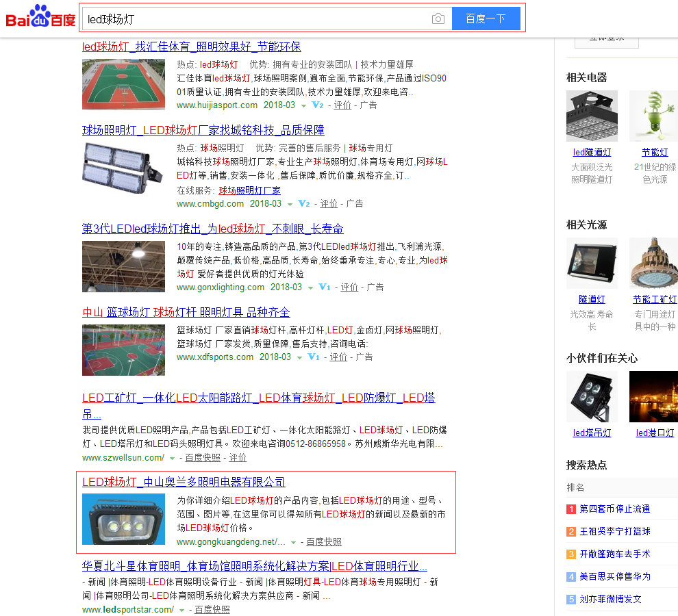Click rank 5 hot search badge
678x616 pixels.
coord(571,599)
